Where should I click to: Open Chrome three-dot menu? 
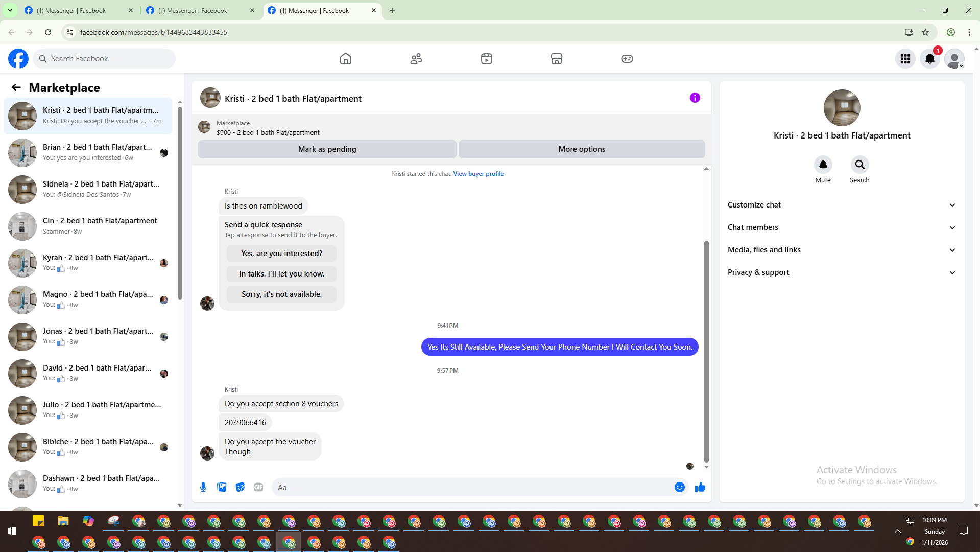pyautogui.click(x=969, y=32)
